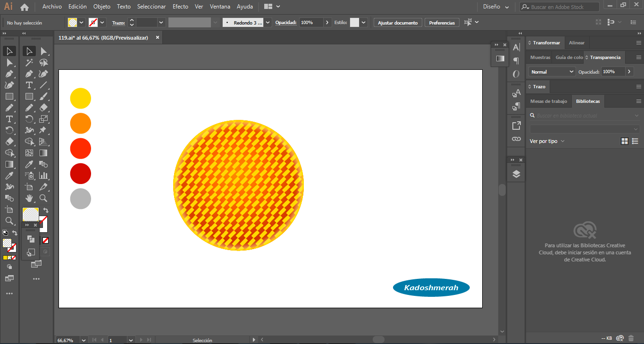Open the stroke weight dropdown

161,23
